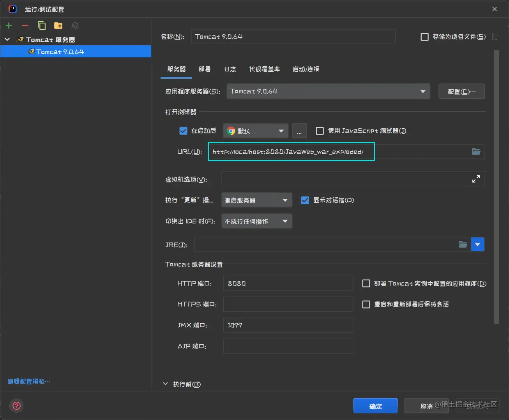Expand the VM options field icon

click(x=476, y=179)
